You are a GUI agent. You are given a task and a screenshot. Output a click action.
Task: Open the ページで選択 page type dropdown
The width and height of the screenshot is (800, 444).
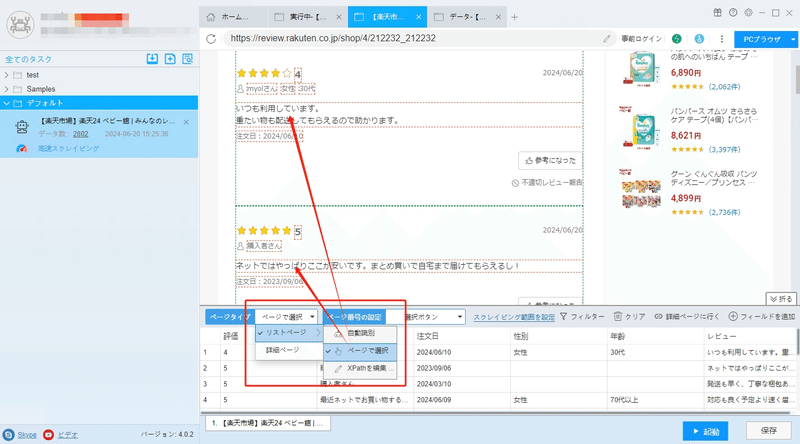click(286, 317)
